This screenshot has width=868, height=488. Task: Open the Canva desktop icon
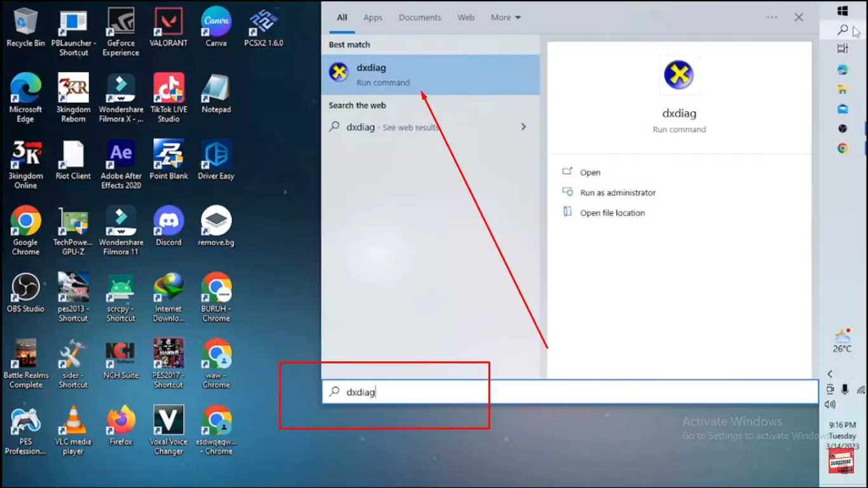pyautogui.click(x=216, y=27)
